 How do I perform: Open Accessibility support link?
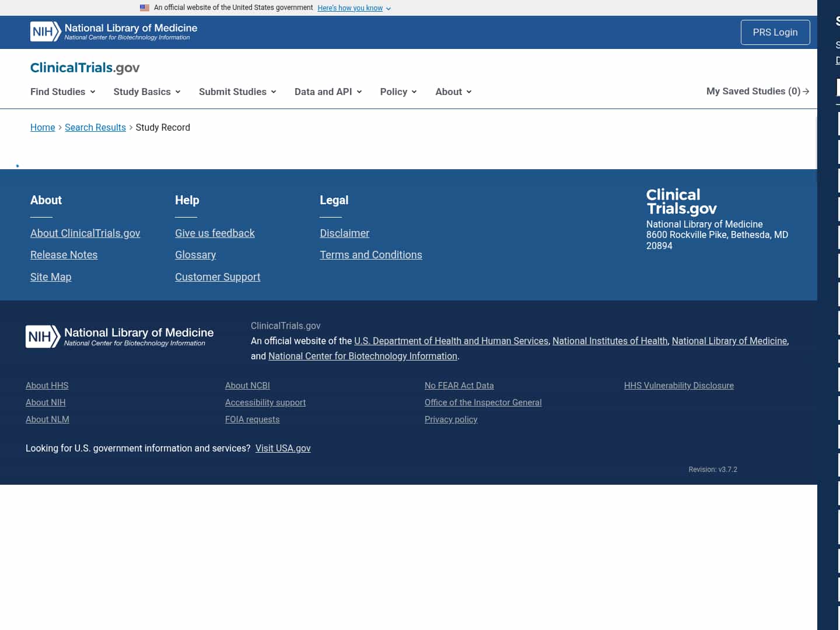point(265,402)
